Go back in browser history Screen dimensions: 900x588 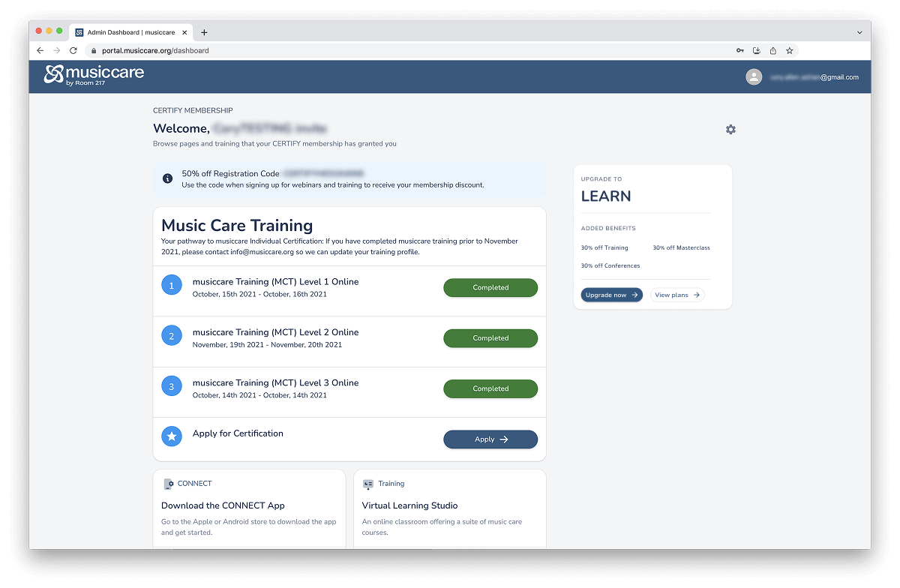[x=40, y=50]
